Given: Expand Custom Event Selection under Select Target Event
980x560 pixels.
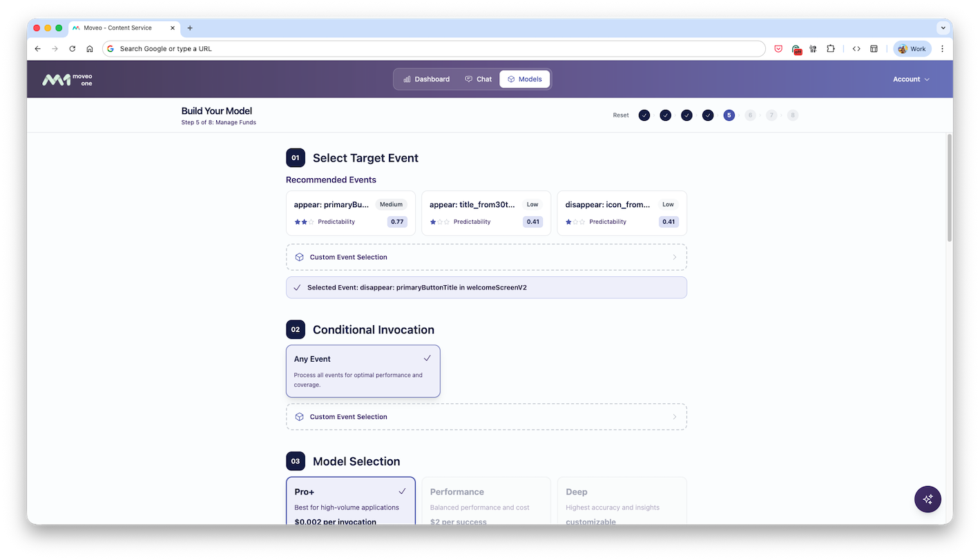Looking at the screenshot, I should (x=486, y=256).
